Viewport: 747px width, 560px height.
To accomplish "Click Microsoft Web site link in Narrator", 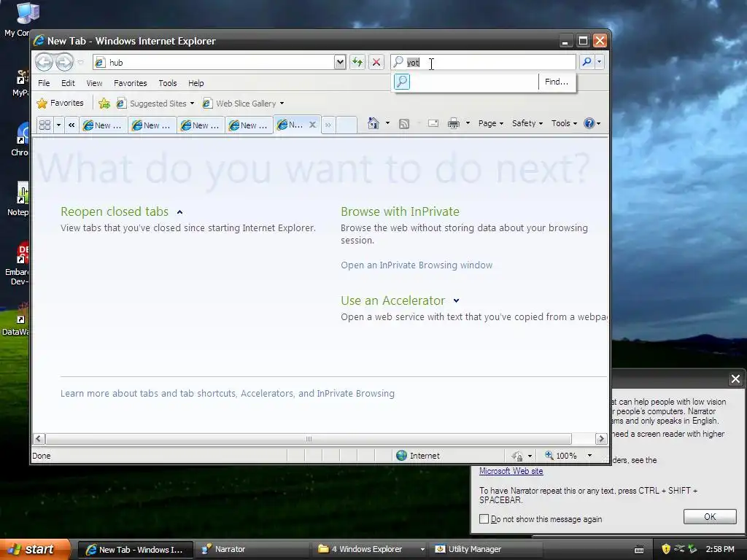I will click(x=511, y=471).
